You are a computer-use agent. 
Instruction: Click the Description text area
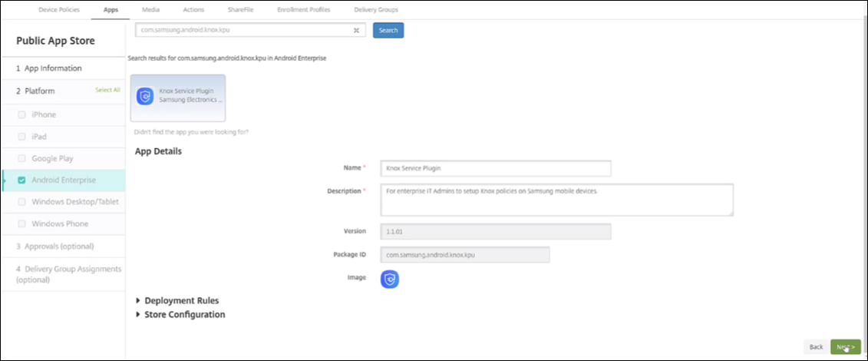pos(557,200)
